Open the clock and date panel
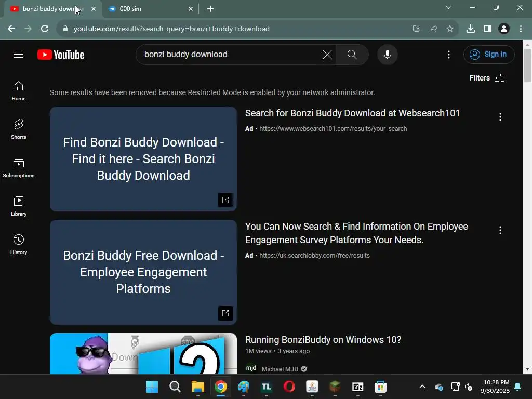The width and height of the screenshot is (532, 399). (x=495, y=387)
